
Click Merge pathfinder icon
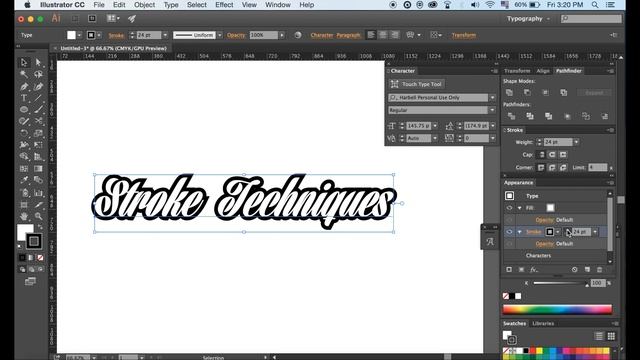pos(549,116)
